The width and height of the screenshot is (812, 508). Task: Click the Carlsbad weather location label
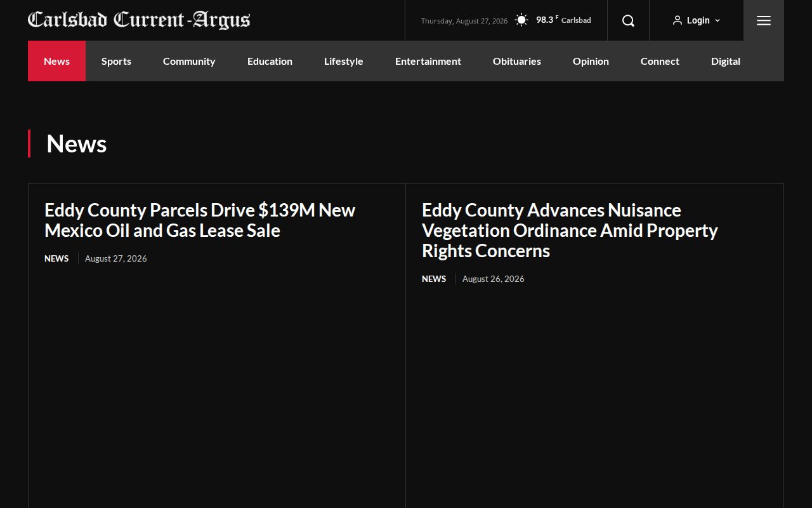(x=576, y=20)
